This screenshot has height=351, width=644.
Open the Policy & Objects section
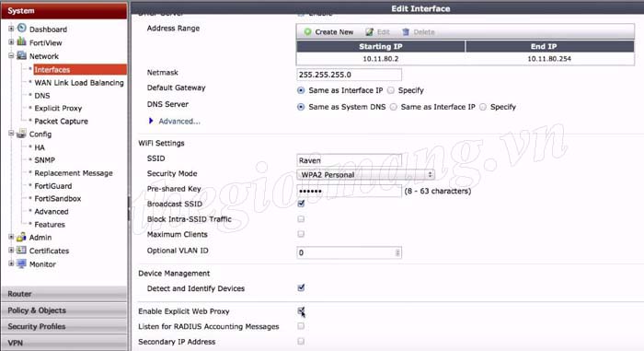64,310
